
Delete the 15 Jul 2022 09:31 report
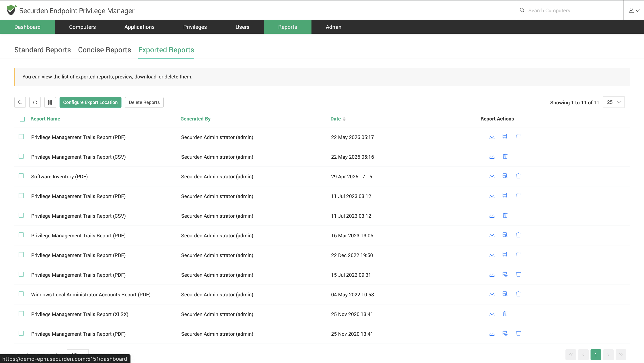(518, 275)
